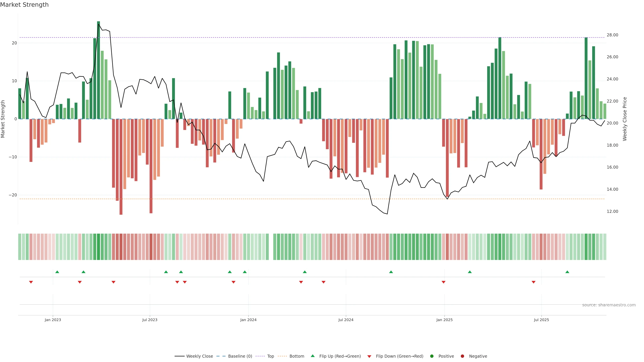This screenshot has width=644, height=362.
Task: Toggle the Bottom legend entry
Action: (x=297, y=356)
